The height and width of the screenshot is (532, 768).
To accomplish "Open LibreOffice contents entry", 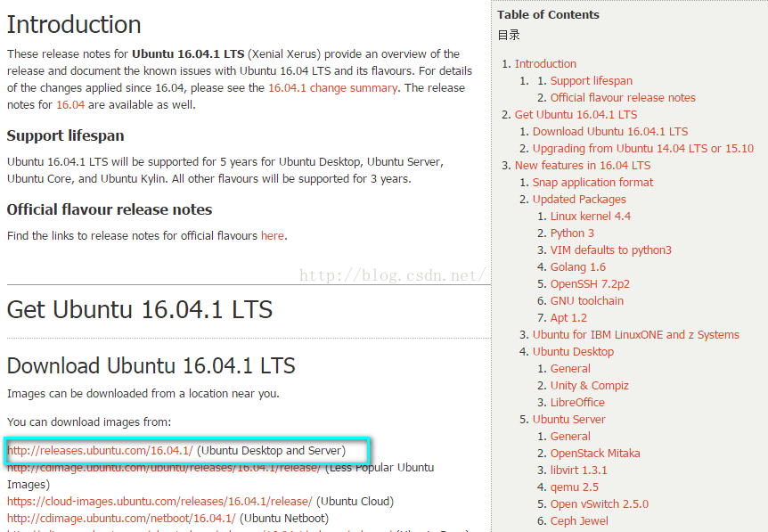I will 577,402.
